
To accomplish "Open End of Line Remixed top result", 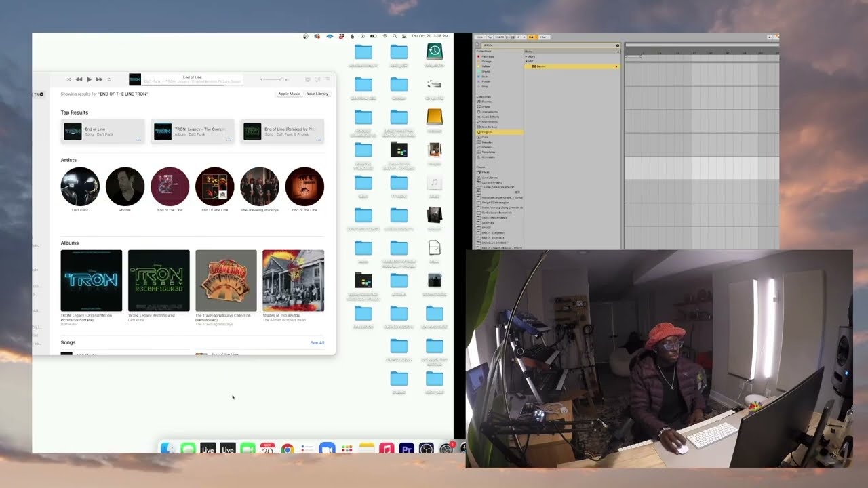I will [282, 131].
